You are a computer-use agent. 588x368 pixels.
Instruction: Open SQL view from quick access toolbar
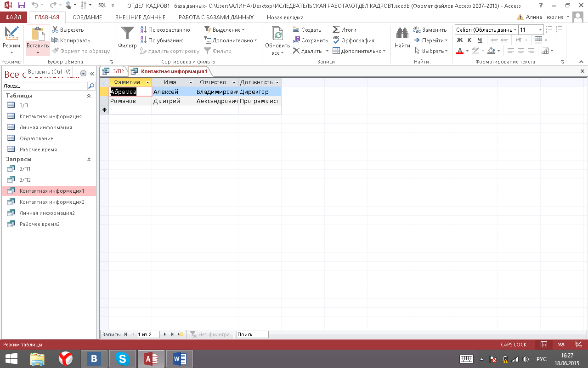(x=102, y=6)
